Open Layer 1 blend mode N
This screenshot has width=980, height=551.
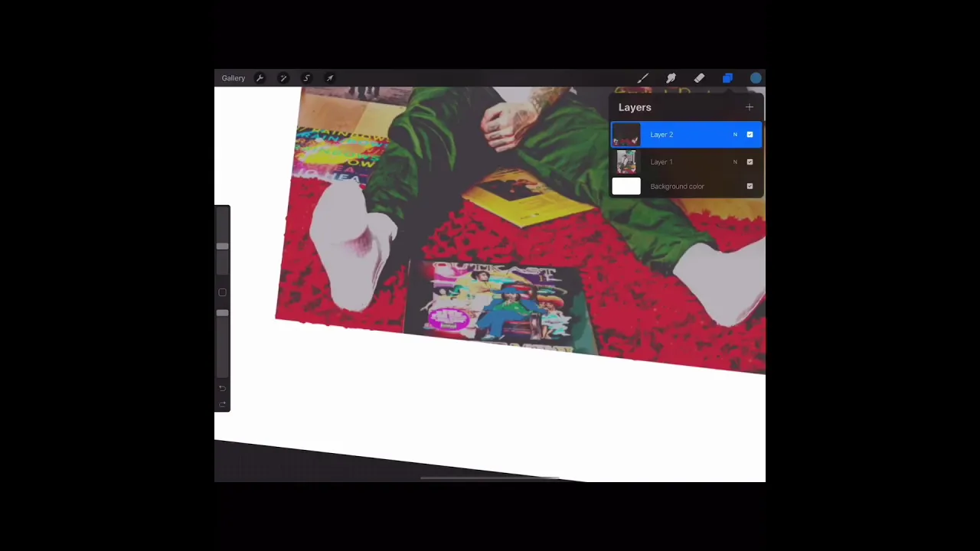click(735, 161)
